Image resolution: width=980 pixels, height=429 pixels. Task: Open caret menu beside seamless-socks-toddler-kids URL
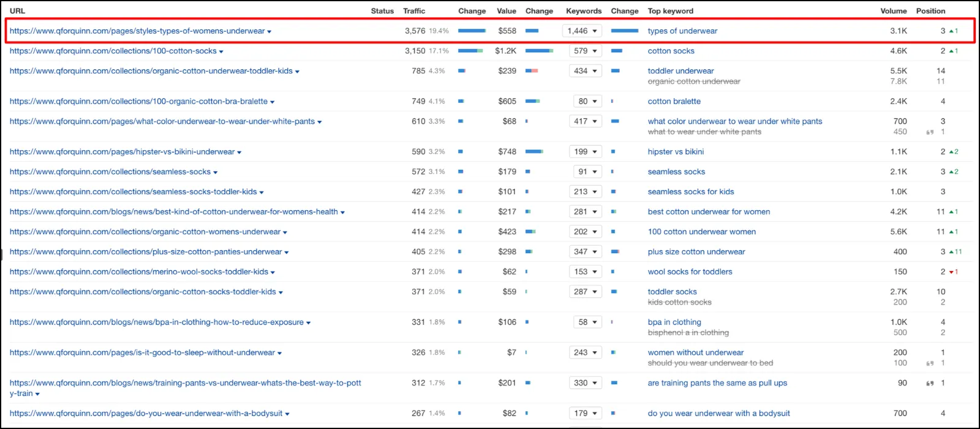pyautogui.click(x=262, y=192)
